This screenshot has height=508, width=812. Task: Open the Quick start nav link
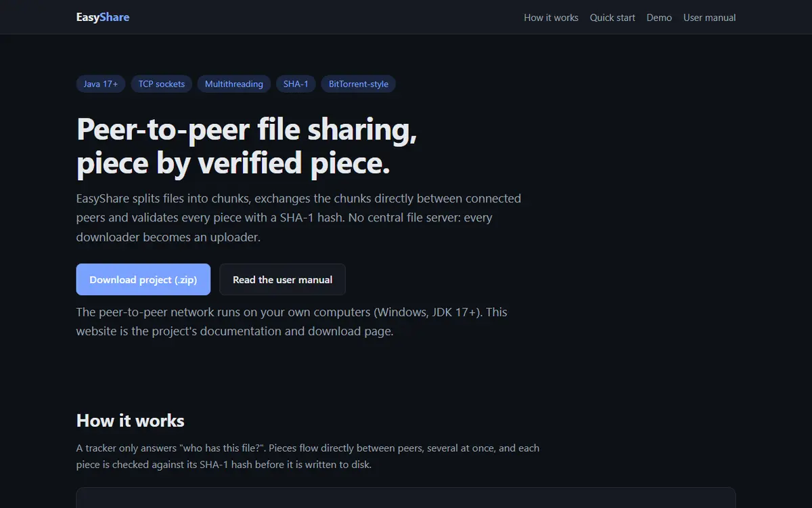612,18
